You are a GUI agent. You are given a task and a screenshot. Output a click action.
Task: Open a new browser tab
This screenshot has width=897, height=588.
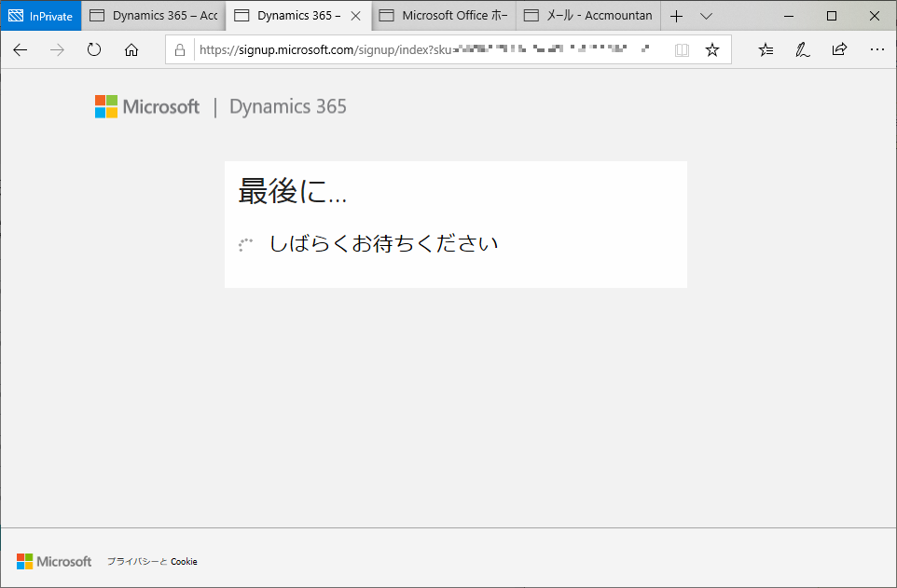point(676,16)
